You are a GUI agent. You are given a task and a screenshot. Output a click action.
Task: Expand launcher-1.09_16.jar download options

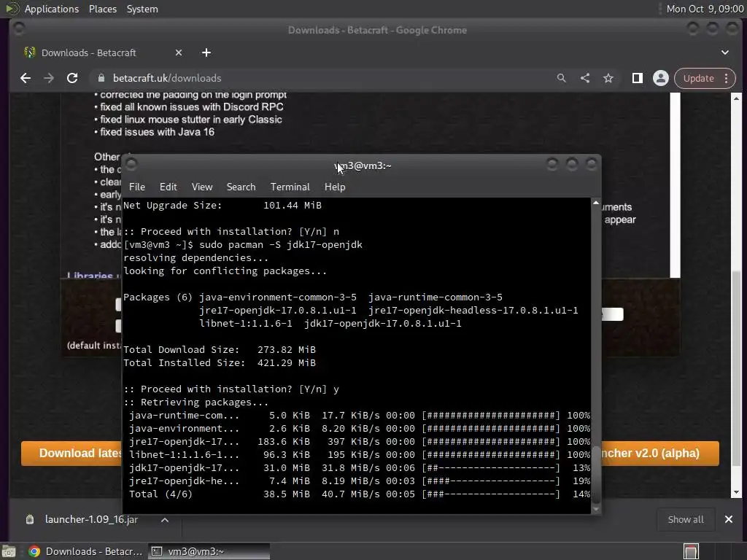coord(164,519)
